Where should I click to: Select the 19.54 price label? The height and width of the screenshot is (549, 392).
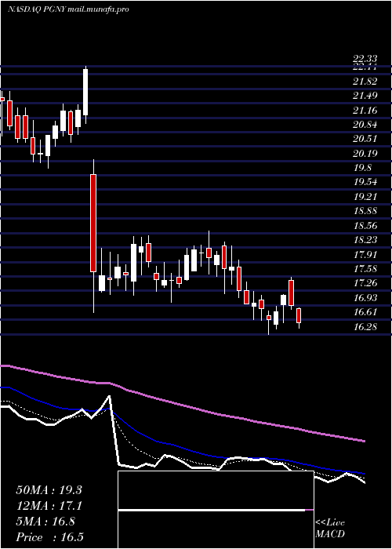pyautogui.click(x=365, y=182)
